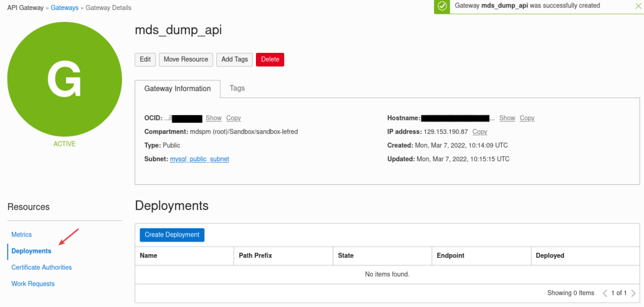The width and height of the screenshot is (644, 307).
Task: Click the Created date 10:14:09 UTC
Action: pyautogui.click(x=462, y=145)
